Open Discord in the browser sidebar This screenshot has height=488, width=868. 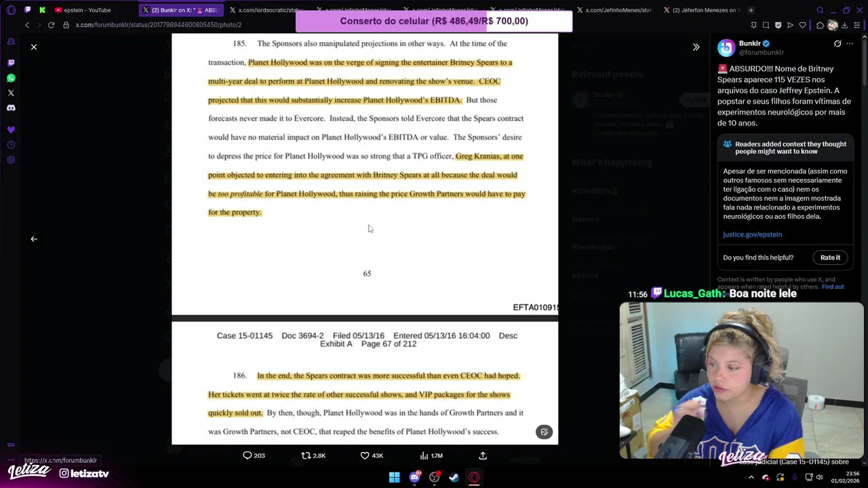(x=11, y=108)
